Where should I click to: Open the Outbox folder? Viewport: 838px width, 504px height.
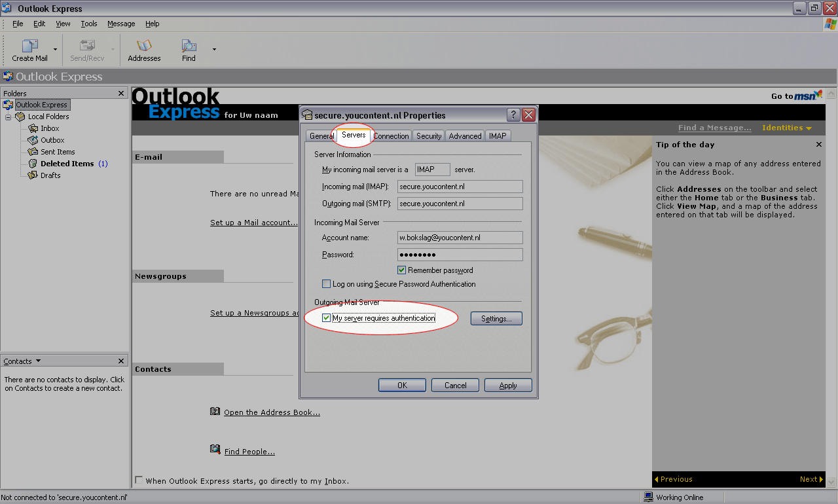pos(52,140)
